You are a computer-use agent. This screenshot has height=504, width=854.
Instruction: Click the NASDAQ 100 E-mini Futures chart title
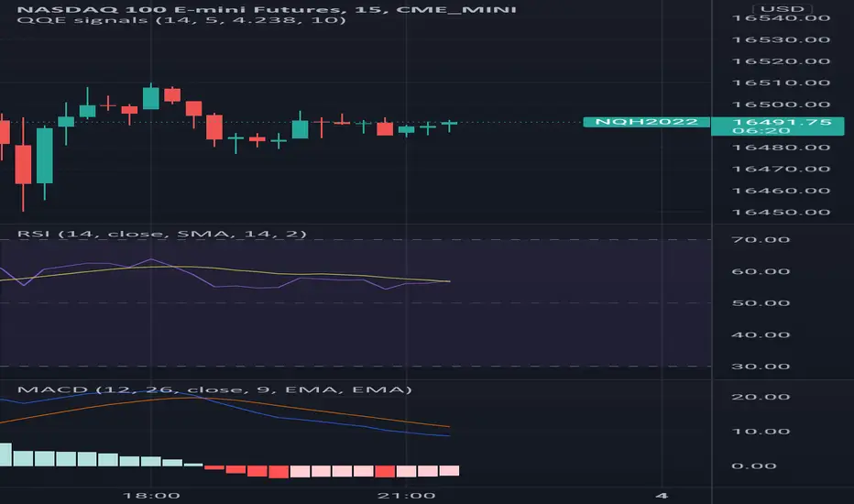tap(267, 9)
